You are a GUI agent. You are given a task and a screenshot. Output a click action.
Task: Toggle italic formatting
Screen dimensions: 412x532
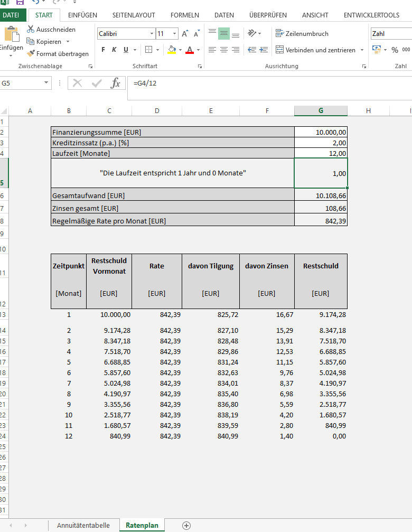coord(114,50)
